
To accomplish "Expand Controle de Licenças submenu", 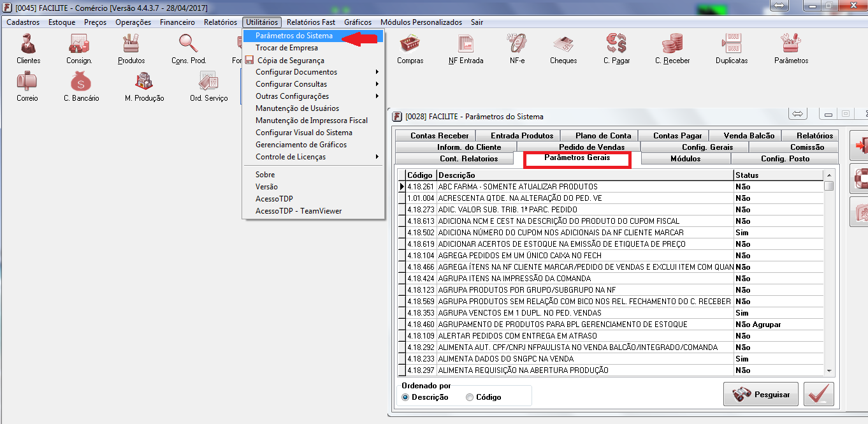I will coord(314,157).
